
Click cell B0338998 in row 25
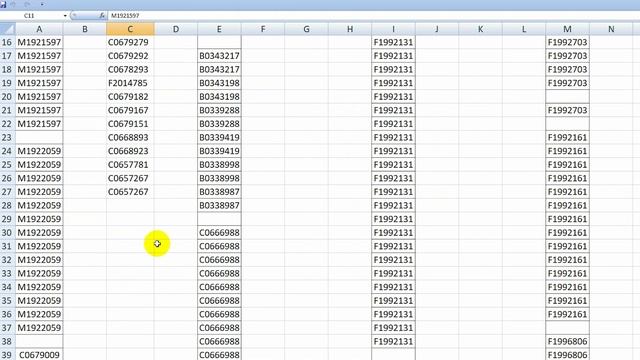tap(219, 164)
